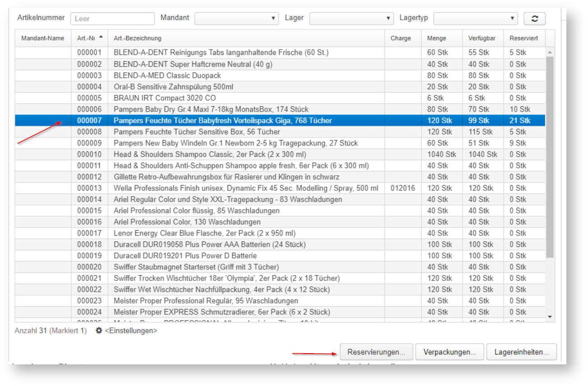Viewport: 588px width, 386px height.
Task: Select Duracell Plus Power D Batterie row
Action: 280,255
